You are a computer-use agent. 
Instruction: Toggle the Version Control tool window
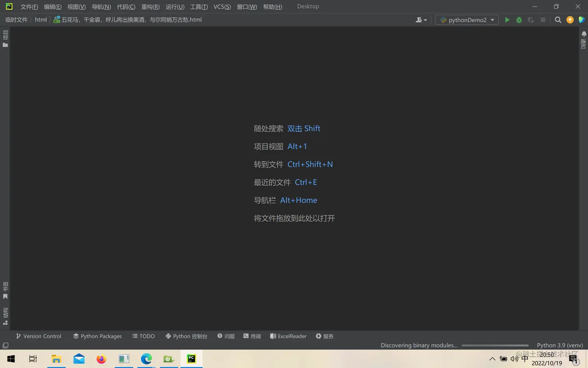pyautogui.click(x=38, y=336)
